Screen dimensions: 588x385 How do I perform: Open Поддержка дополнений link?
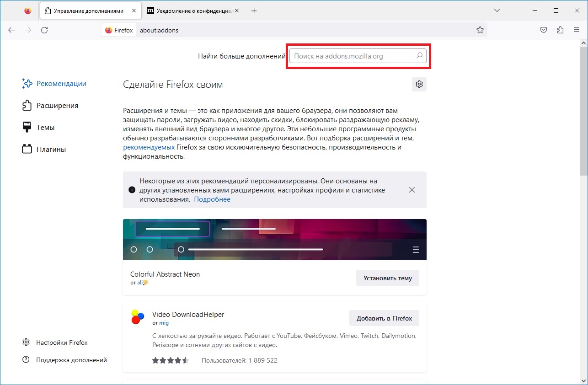64,360
